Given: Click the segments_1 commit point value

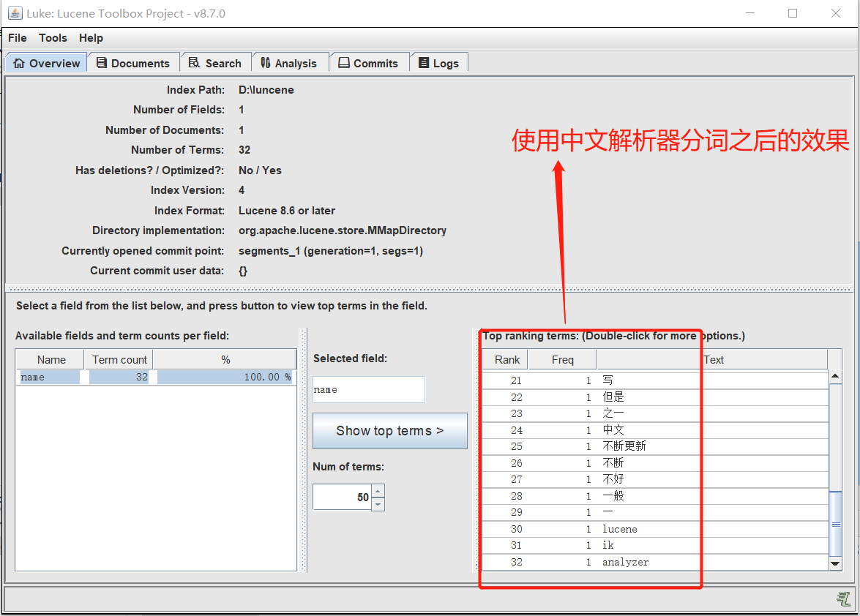Looking at the screenshot, I should click(x=331, y=251).
